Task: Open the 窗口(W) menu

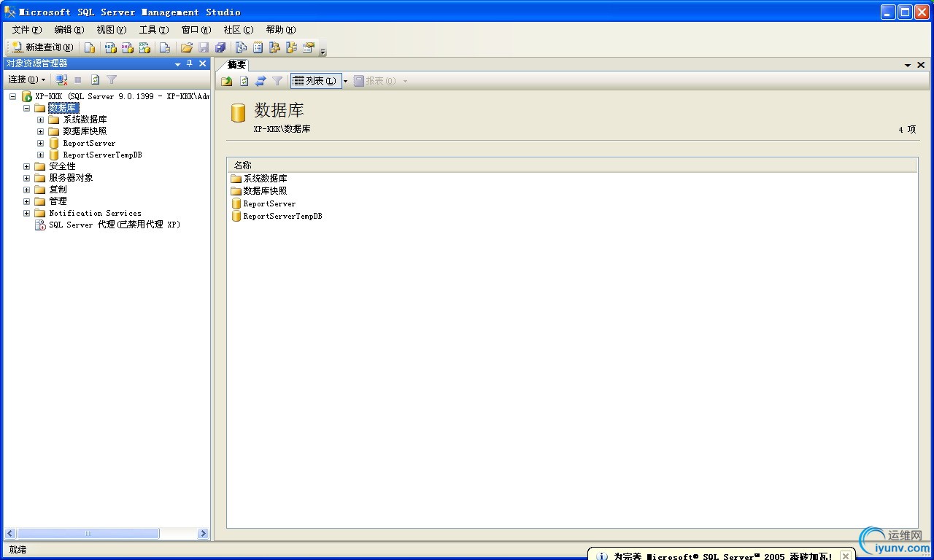Action: click(x=196, y=30)
